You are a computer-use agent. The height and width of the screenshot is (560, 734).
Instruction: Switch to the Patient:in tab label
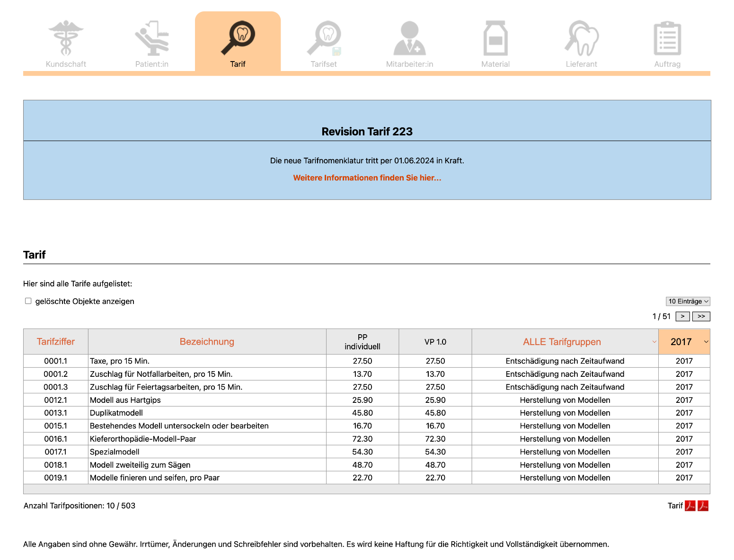tap(152, 64)
